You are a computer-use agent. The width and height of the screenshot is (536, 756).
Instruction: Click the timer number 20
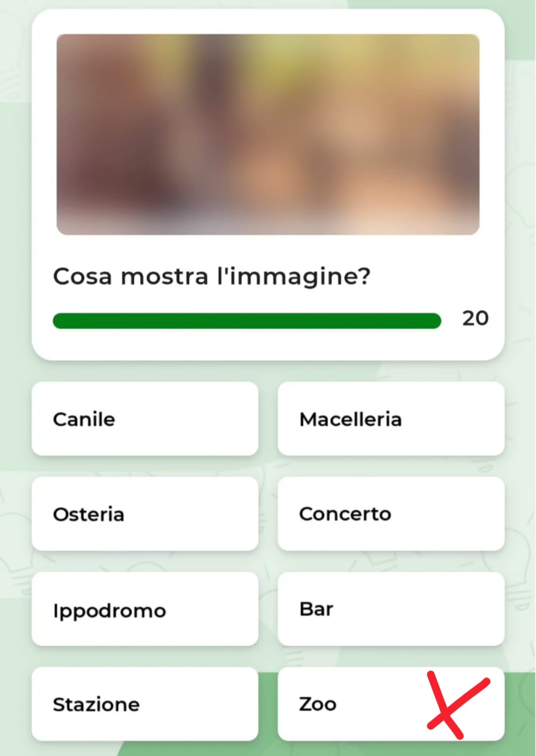(475, 318)
